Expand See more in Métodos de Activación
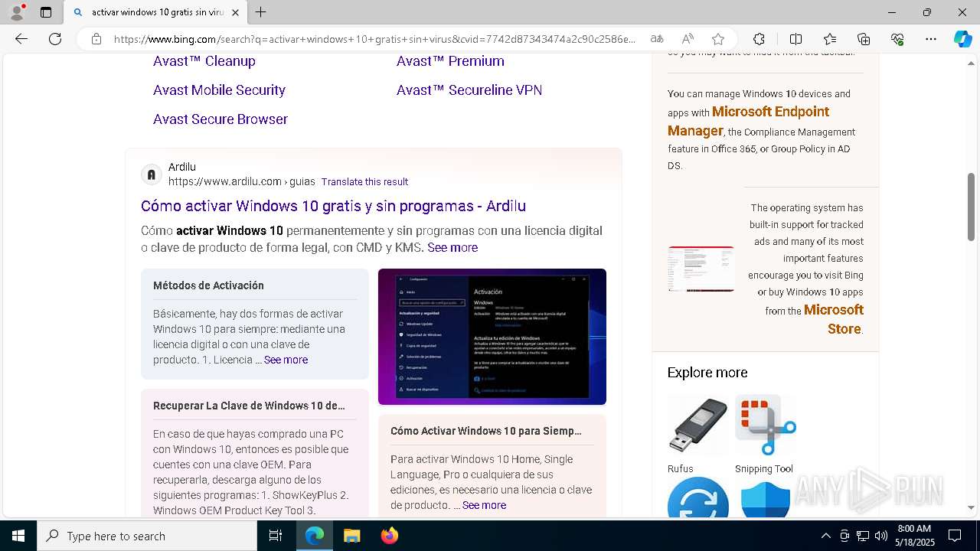This screenshot has height=551, width=980. click(x=286, y=360)
